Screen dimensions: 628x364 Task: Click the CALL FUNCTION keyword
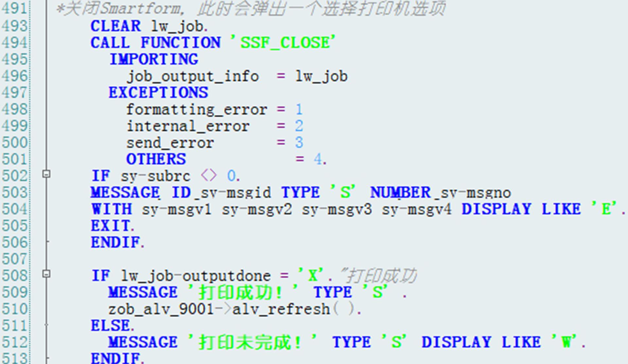(156, 43)
